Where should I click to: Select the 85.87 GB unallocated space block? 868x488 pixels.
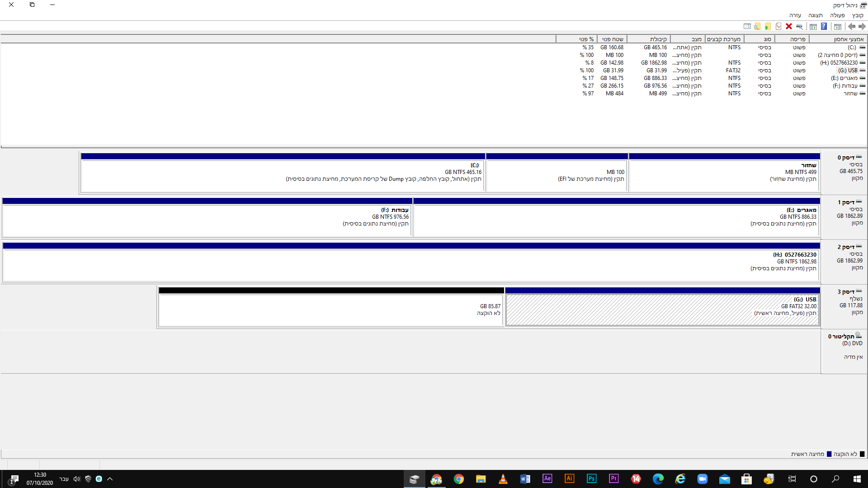point(331,310)
